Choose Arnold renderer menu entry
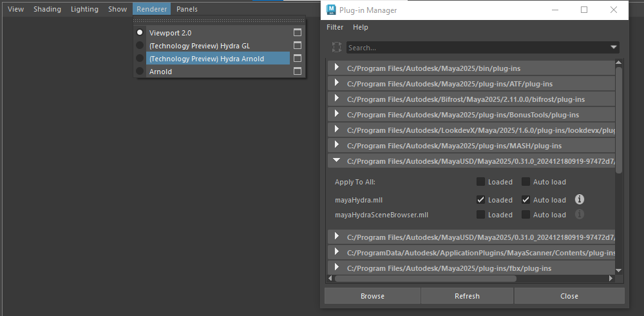Screen dimensions: 644x316 (160, 72)
